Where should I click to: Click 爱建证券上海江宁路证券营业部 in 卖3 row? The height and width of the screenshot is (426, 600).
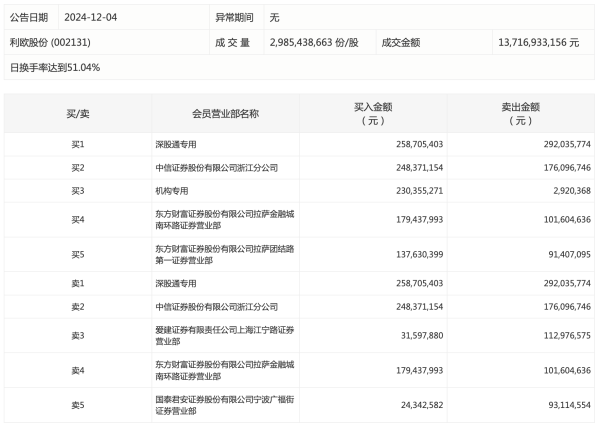[x=225, y=336]
